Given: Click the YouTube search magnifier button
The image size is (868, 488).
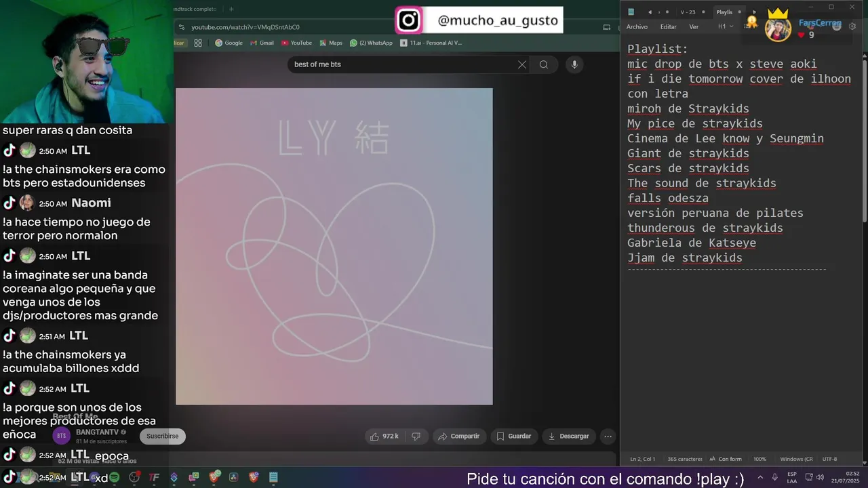Looking at the screenshot, I should pyautogui.click(x=544, y=64).
